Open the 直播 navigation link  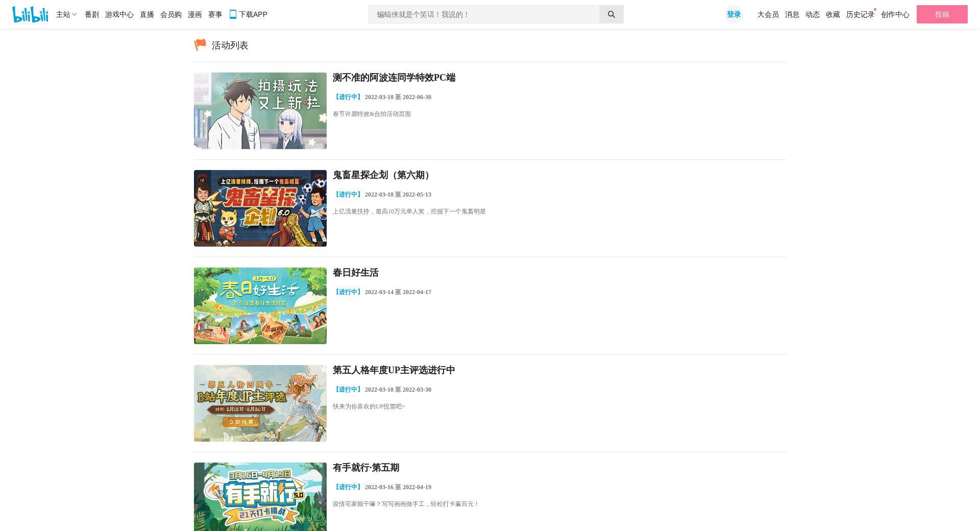146,14
